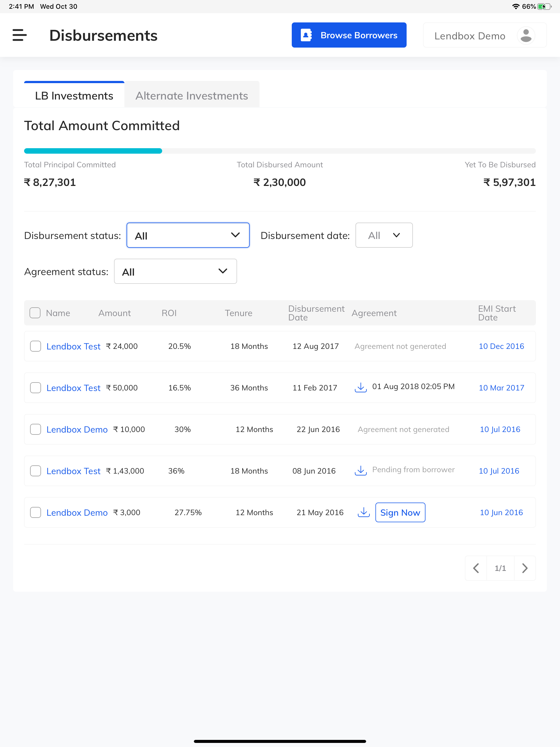This screenshot has width=560, height=747.
Task: Click the ₹ 5,97,301 yet to be disbursed
Action: [x=509, y=182]
